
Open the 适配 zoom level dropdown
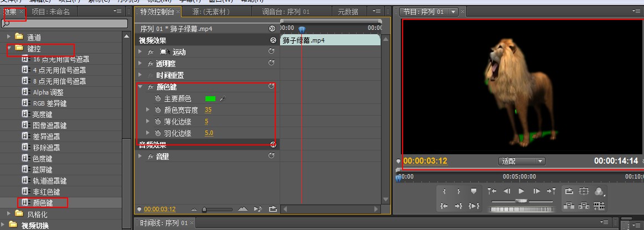[x=522, y=161]
